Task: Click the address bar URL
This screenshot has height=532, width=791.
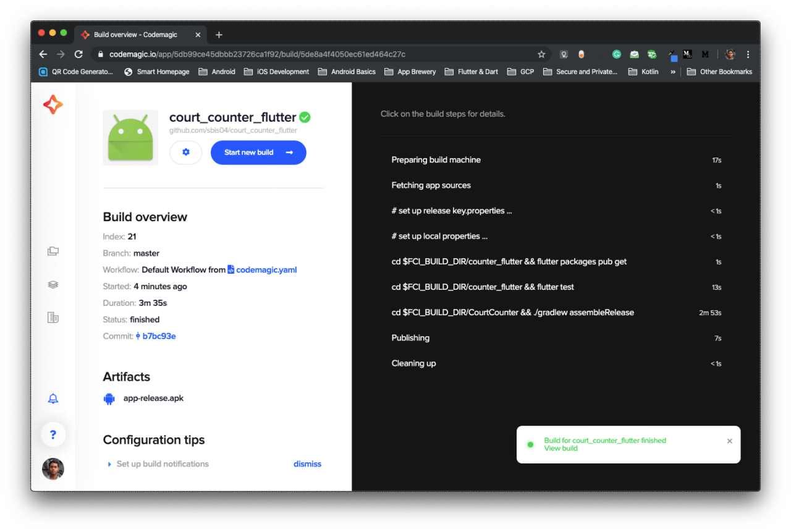Action: click(258, 54)
